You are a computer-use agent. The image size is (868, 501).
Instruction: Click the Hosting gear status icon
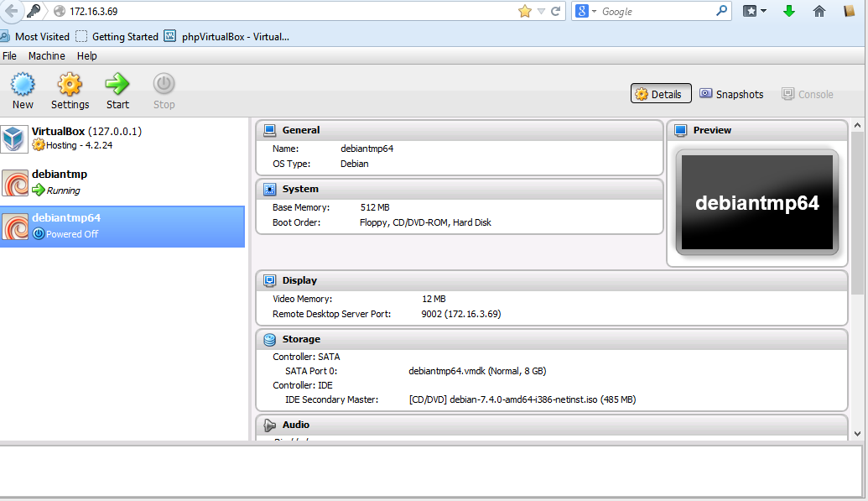pos(39,145)
